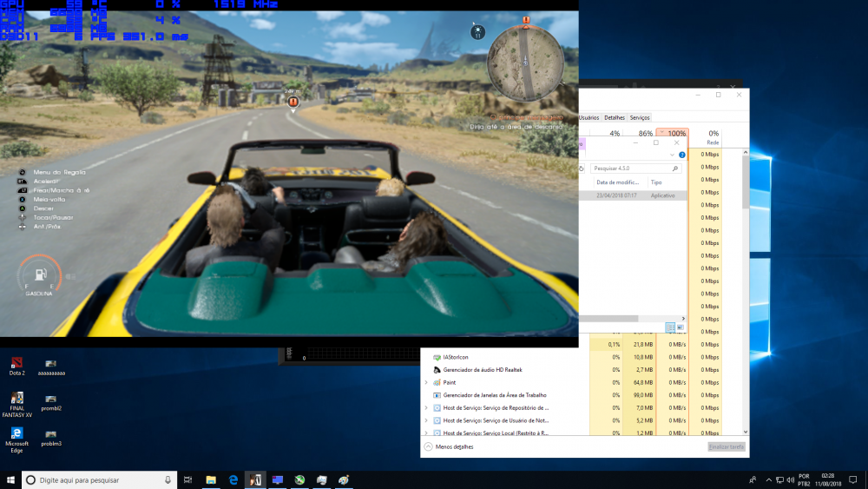Viewport: 868px width, 489px height.
Task: Open the problm3 image file
Action: [x=51, y=436]
